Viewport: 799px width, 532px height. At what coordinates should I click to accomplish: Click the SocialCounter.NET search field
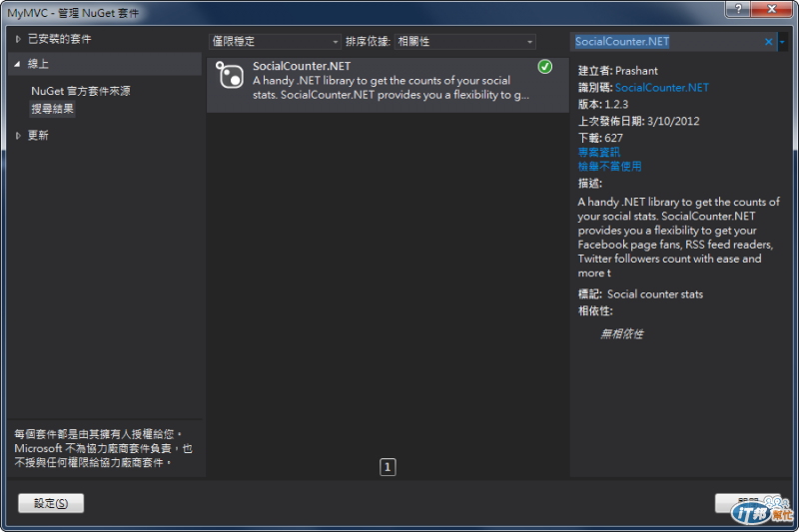pos(667,42)
